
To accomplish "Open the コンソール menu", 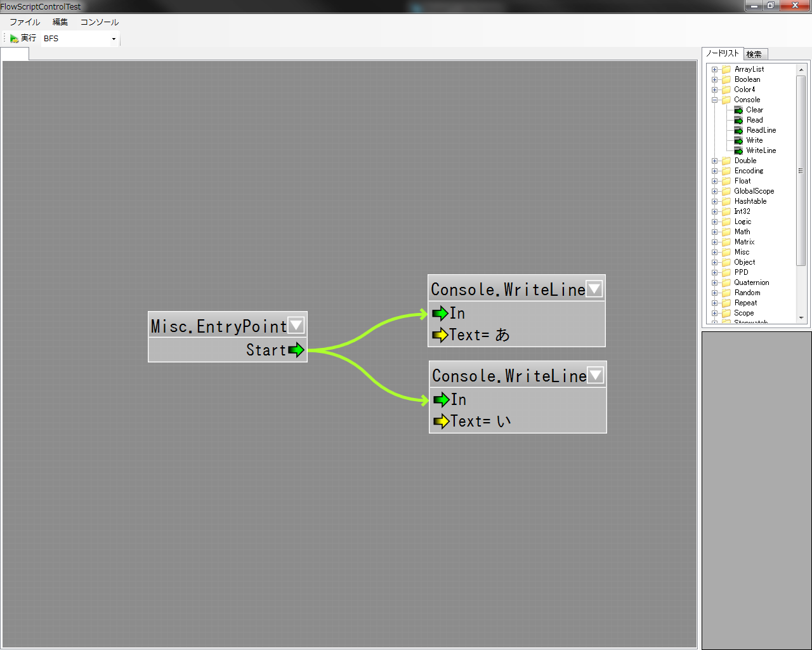I will [x=99, y=22].
